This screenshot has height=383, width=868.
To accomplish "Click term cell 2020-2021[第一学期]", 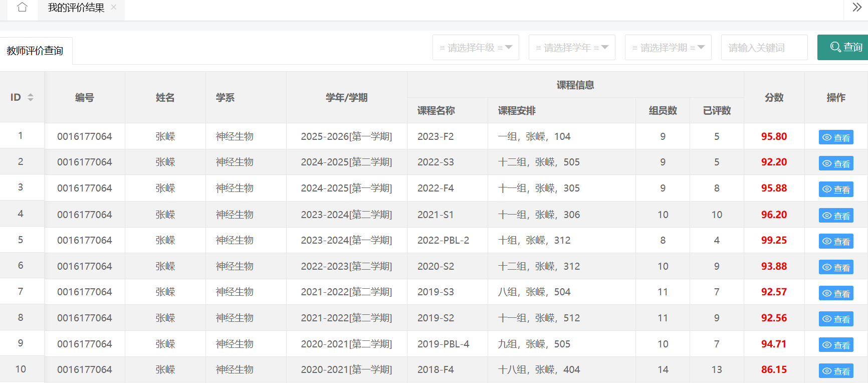I will click(347, 369).
